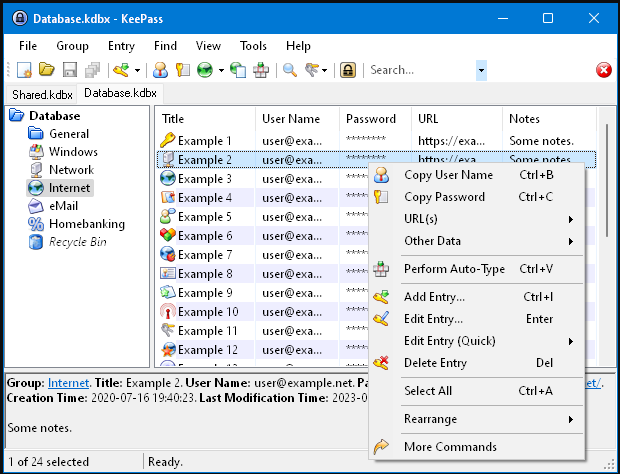This screenshot has height=474, width=620.
Task: Switch to the Database.kdbx tab
Action: [x=120, y=93]
